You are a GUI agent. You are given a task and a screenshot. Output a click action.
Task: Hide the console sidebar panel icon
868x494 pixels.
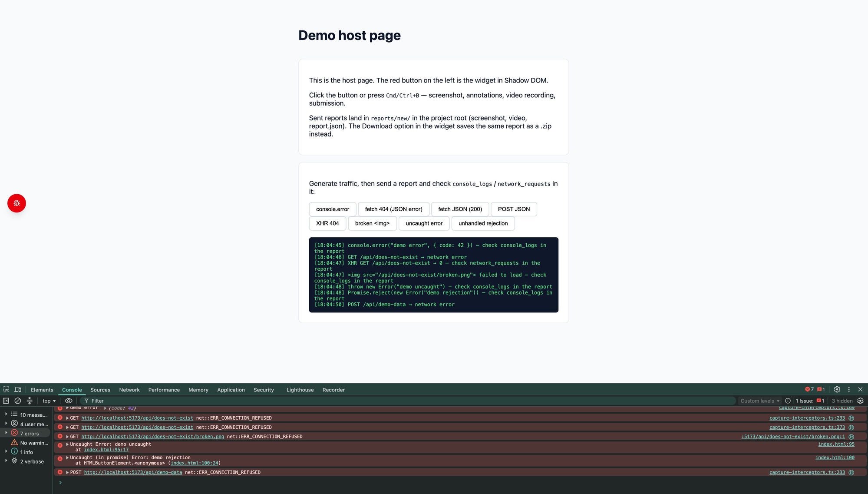(x=6, y=401)
